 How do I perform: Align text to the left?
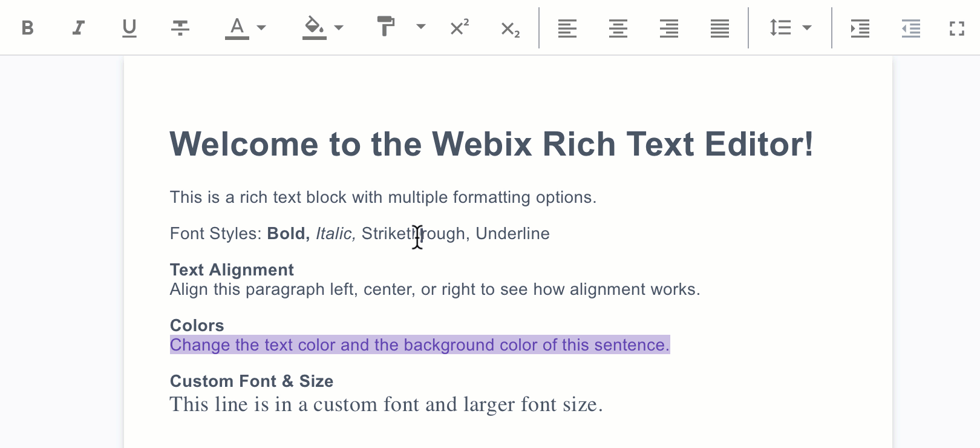pos(567,28)
